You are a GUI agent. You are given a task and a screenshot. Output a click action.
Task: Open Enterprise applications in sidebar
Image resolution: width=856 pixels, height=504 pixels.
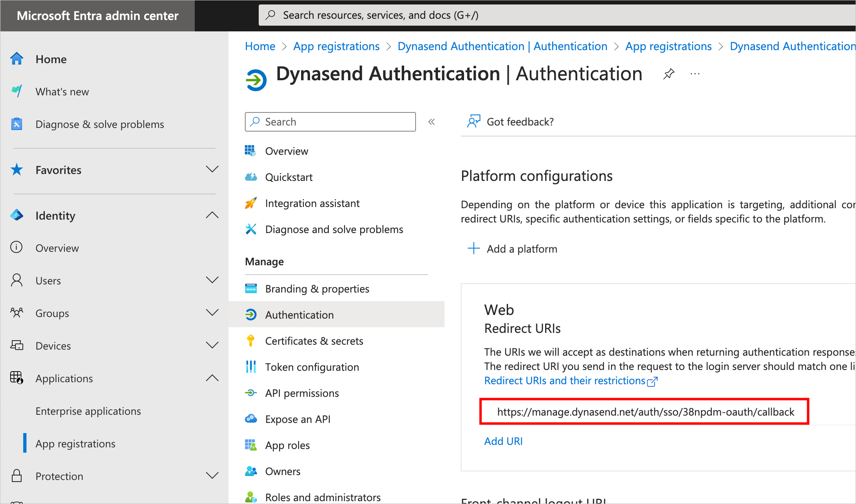88,411
